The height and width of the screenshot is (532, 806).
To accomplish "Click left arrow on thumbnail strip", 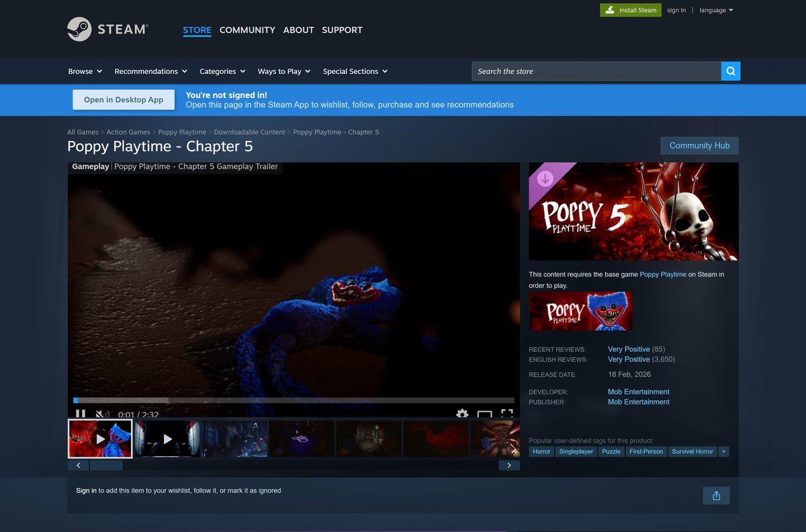I will [x=78, y=465].
